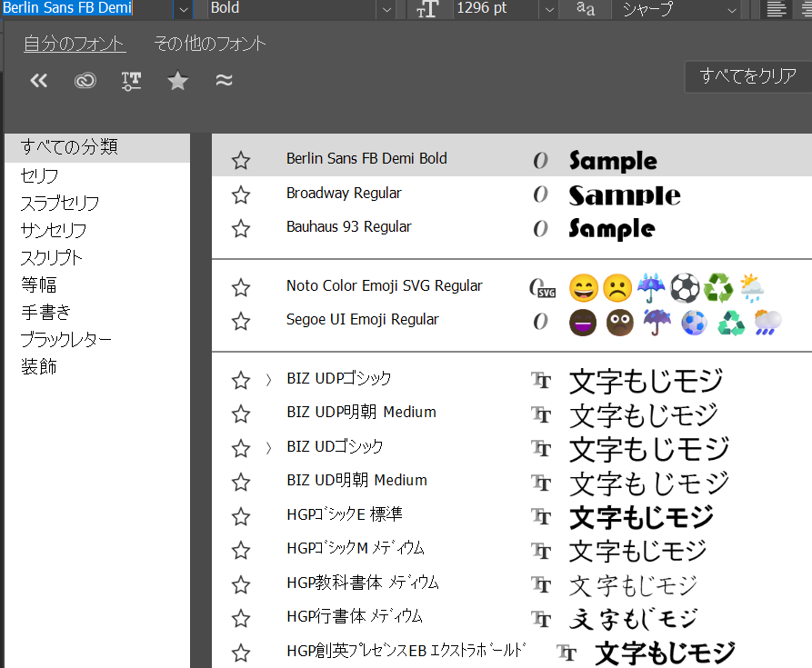The width and height of the screenshot is (812, 668).
Task: Click the font size T icon
Action: tap(427, 9)
